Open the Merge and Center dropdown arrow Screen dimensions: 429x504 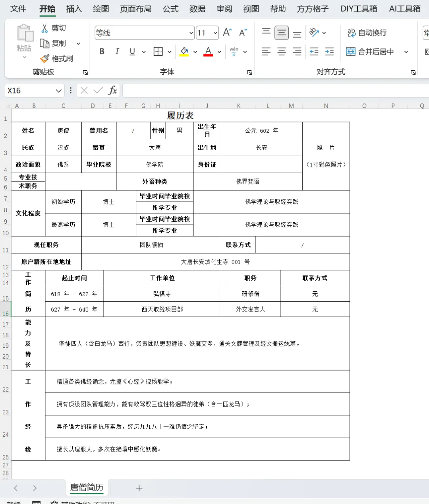click(406, 52)
